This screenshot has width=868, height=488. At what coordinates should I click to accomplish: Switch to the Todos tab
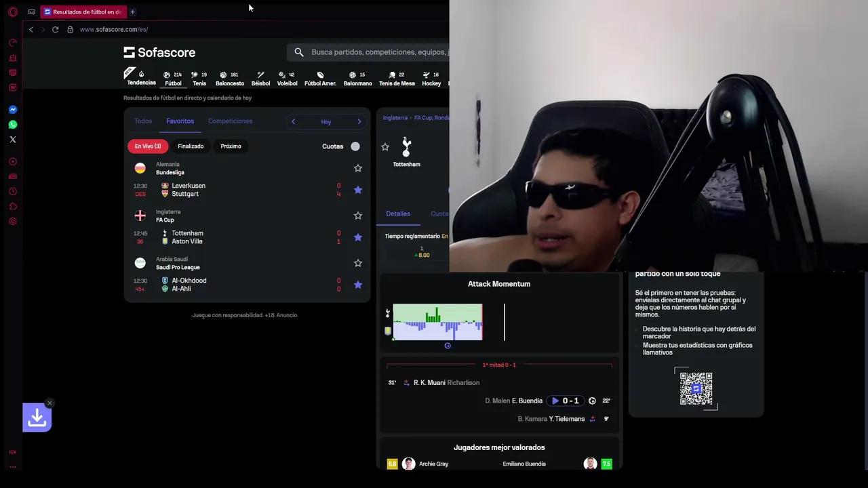point(143,121)
